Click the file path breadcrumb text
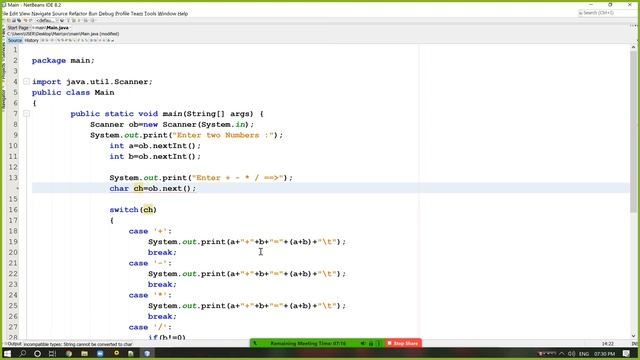The image size is (640, 360). 63,34
